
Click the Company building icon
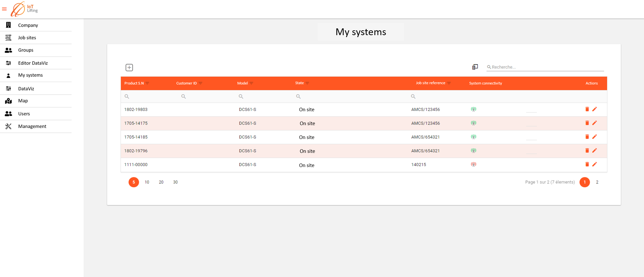[x=8, y=25]
